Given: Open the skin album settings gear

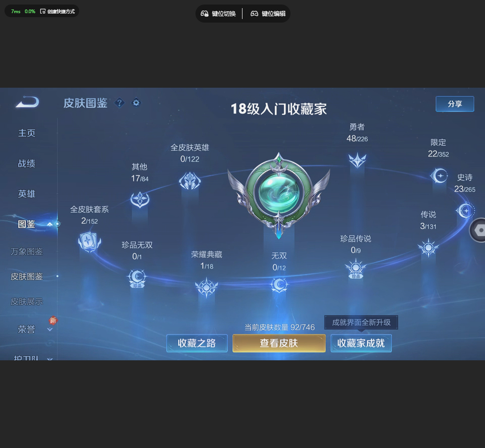Looking at the screenshot, I should point(136,102).
